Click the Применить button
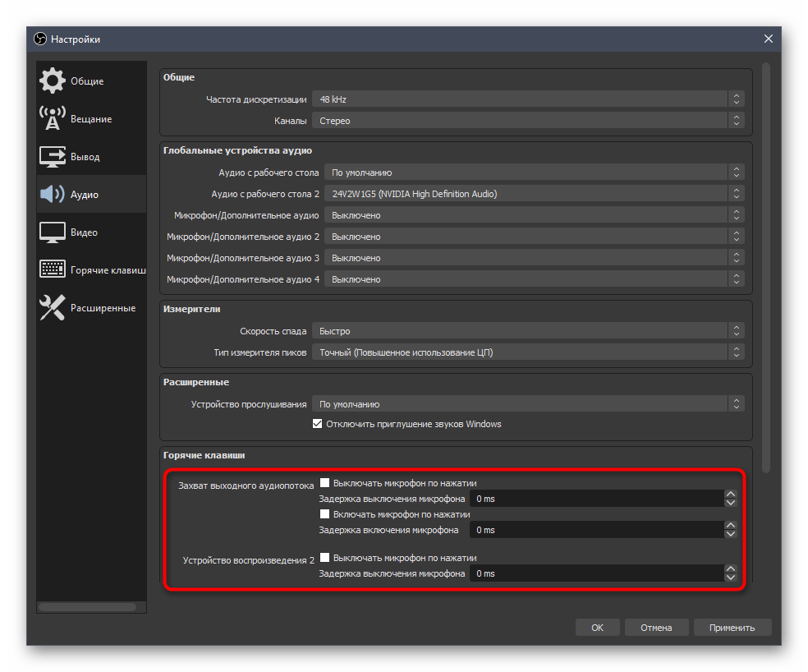This screenshot has width=808, height=672. [732, 628]
